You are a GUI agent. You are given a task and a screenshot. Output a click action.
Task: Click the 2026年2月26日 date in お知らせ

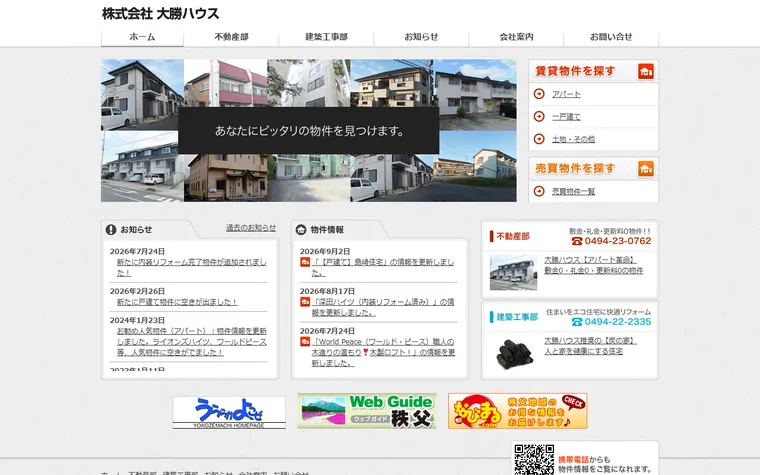click(137, 291)
